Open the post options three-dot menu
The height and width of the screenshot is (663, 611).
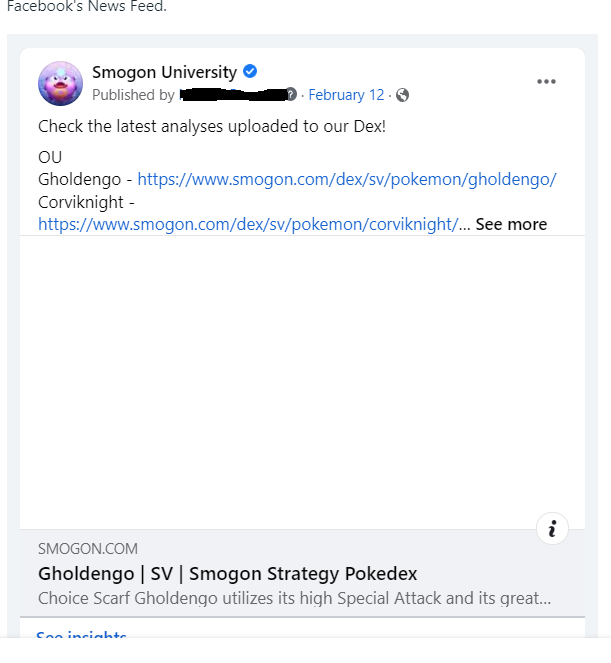click(x=546, y=82)
